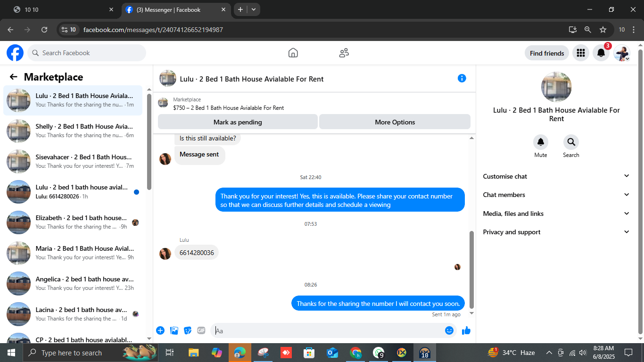Open Task View on the taskbar

[170, 353]
